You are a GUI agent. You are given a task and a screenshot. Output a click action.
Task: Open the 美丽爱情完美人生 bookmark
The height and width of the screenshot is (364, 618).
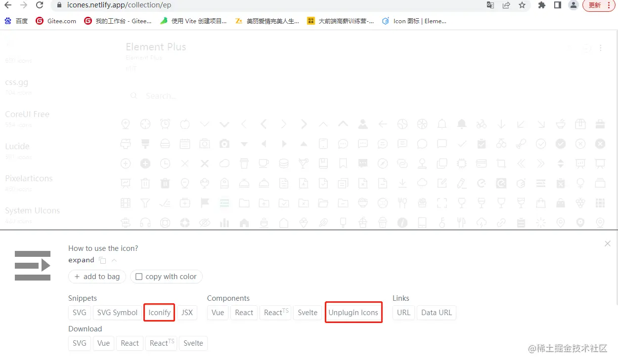(x=267, y=21)
